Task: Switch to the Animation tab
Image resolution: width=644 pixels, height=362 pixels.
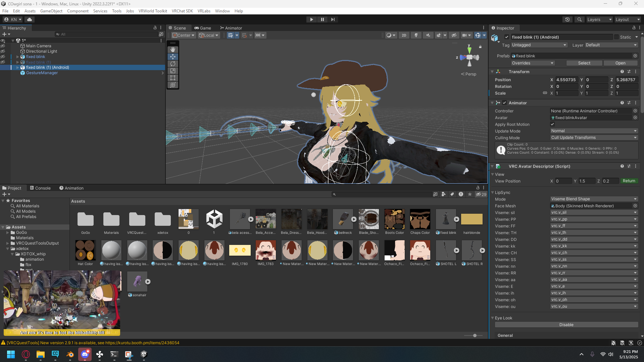Action: (71, 188)
